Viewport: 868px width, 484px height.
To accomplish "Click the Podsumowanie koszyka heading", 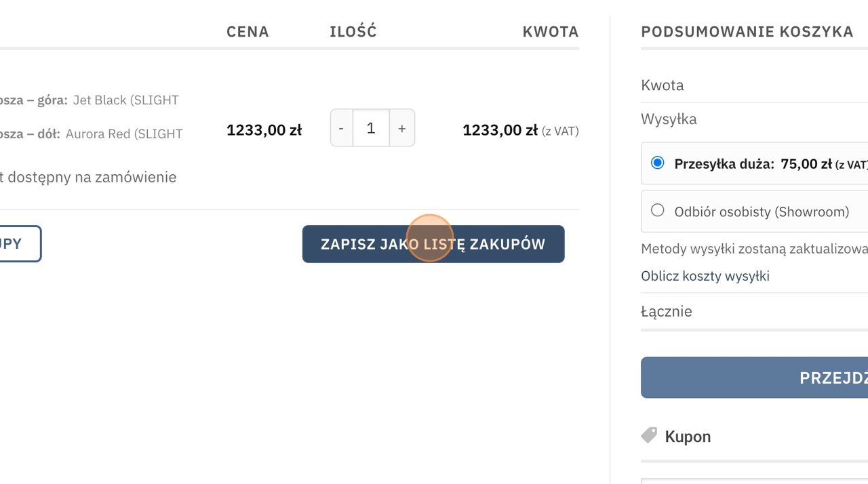I will click(x=747, y=32).
